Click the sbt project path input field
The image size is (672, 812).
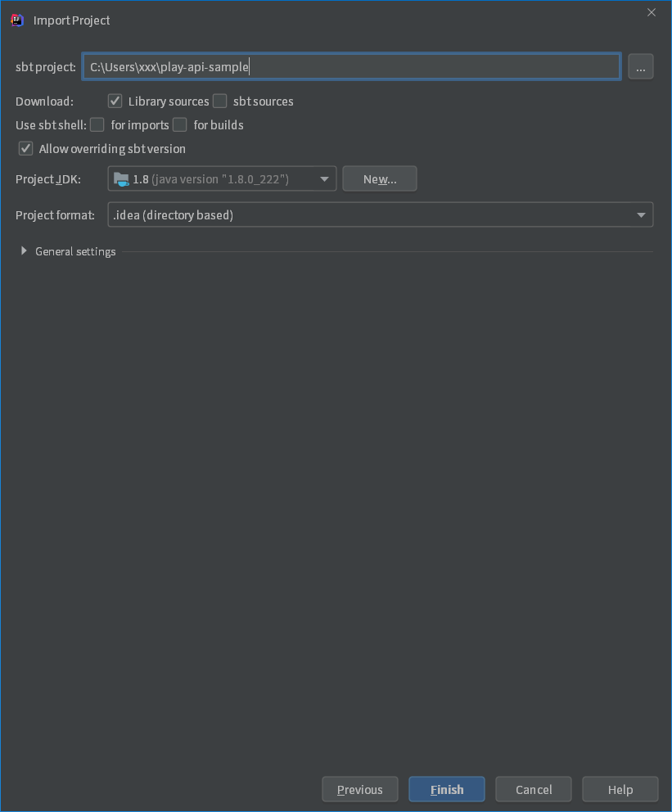[351, 66]
